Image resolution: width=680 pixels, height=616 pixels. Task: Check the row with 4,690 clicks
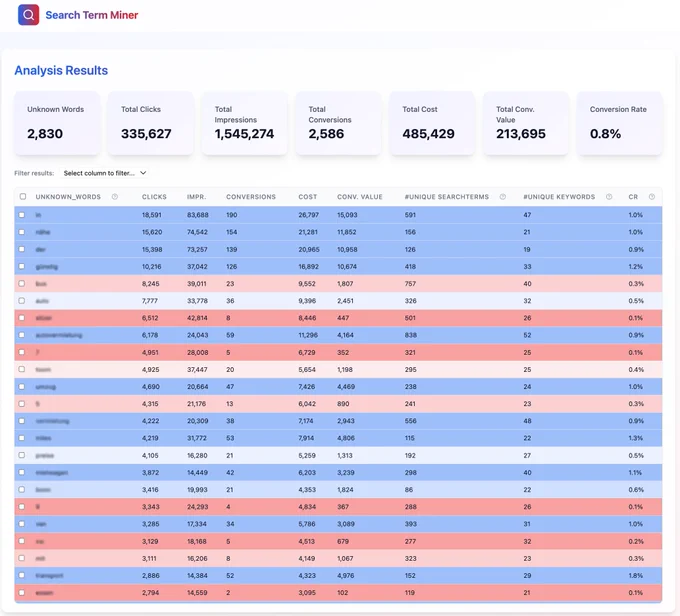[x=22, y=387]
